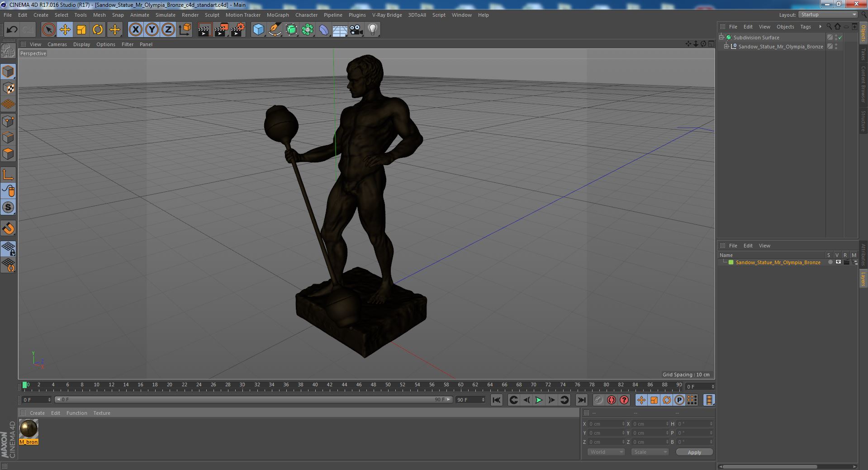
Task: Switch to Model mode
Action: coord(8,71)
